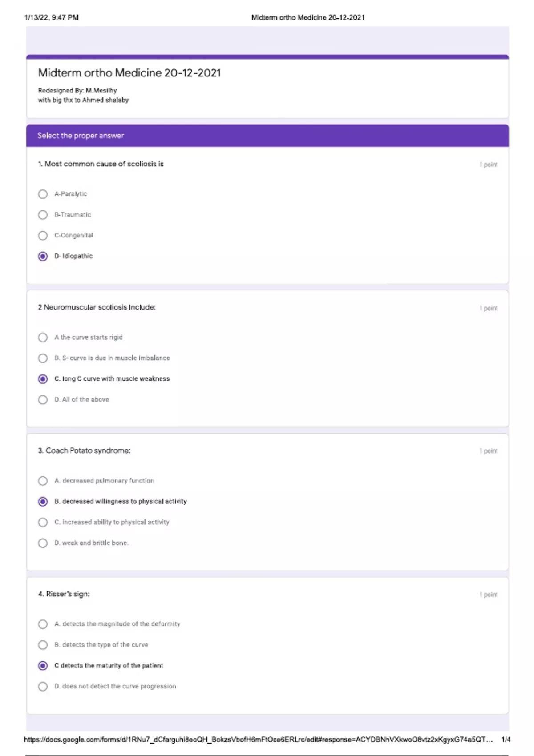Click the 'Most common cause of scoliosis' question text
Screen dimensions: 534x756
click(x=101, y=164)
